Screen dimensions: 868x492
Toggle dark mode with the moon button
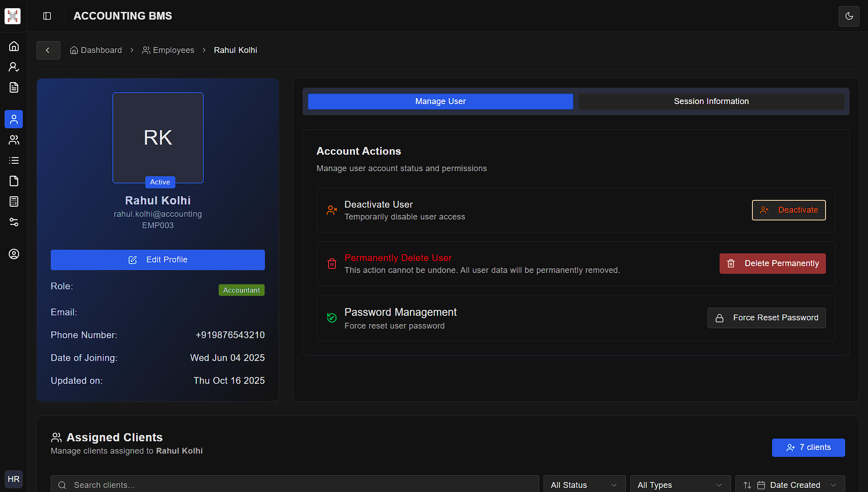pos(849,16)
